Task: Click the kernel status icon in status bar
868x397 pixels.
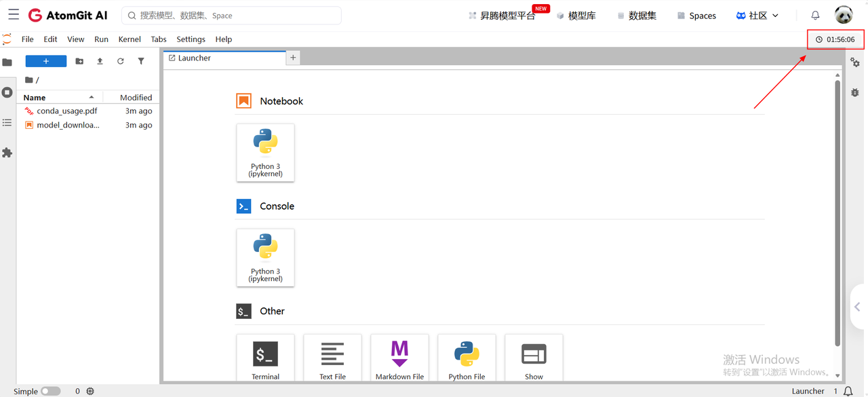Action: [90, 391]
